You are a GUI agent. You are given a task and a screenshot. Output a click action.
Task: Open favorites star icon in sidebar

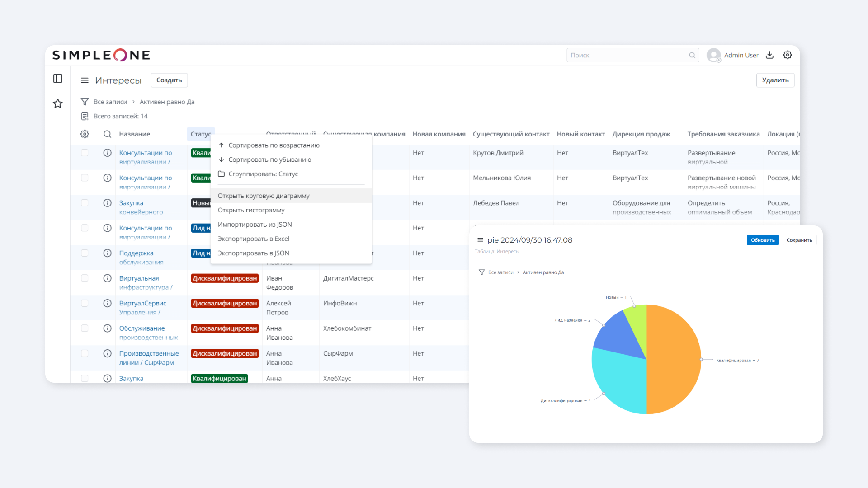(x=58, y=103)
